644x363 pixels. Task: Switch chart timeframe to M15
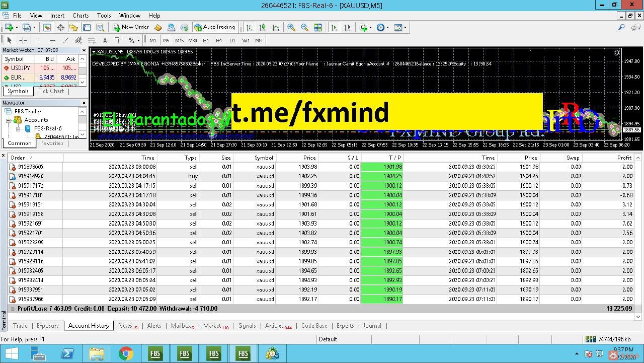[x=180, y=40]
